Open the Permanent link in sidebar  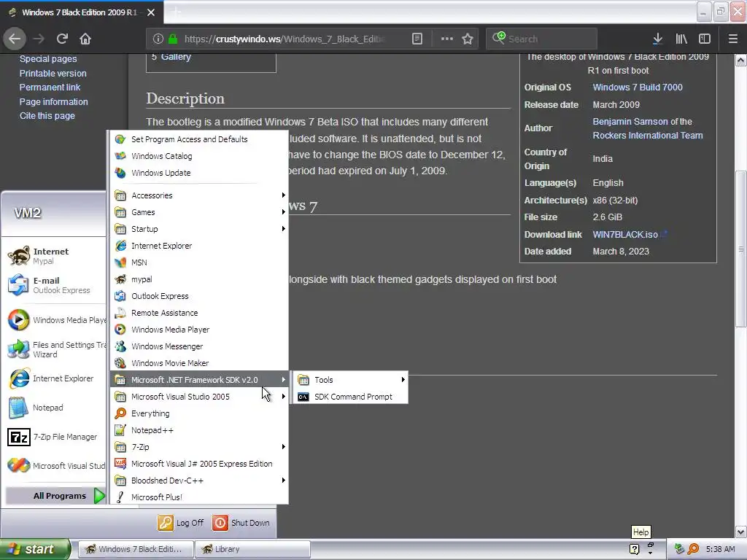[50, 87]
